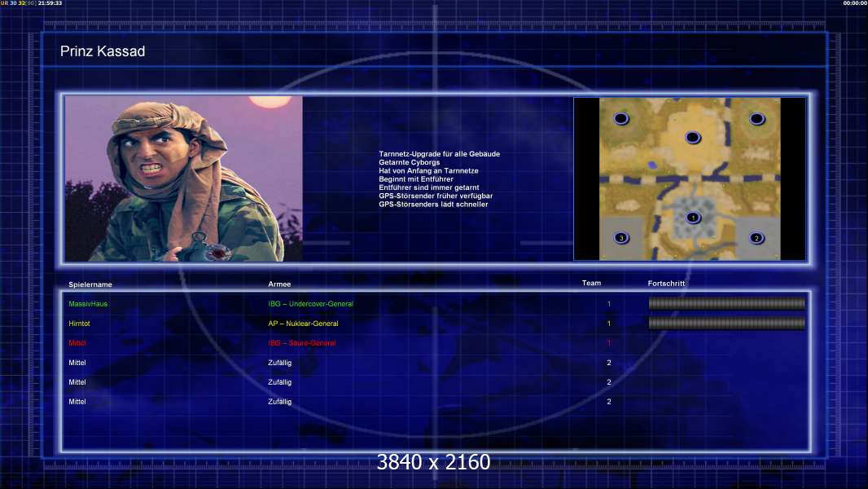Click the 'Getarnte Cyborgs' ability line
The width and height of the screenshot is (868, 489).
coord(409,162)
